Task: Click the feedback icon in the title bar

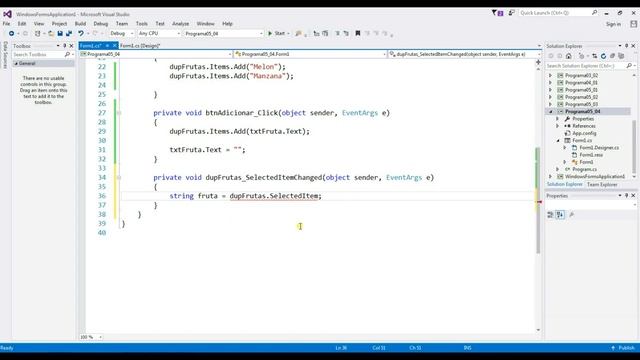Action: tap(511, 13)
